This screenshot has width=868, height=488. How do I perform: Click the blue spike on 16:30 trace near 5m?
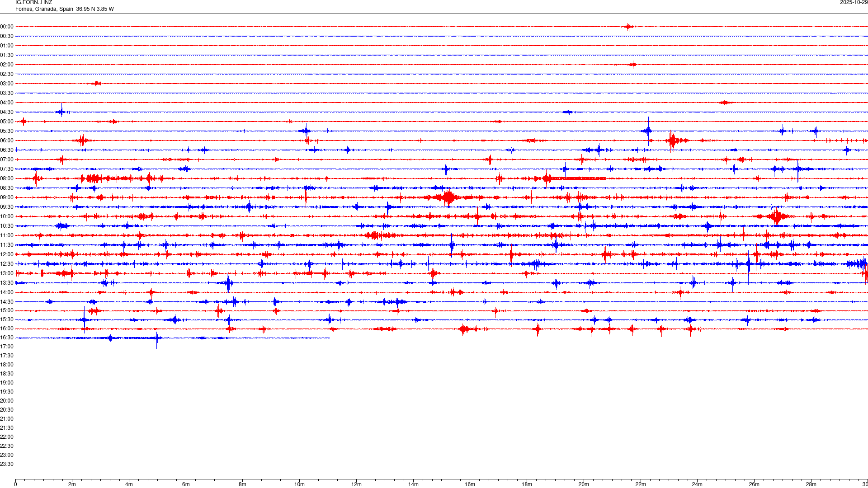tap(157, 338)
